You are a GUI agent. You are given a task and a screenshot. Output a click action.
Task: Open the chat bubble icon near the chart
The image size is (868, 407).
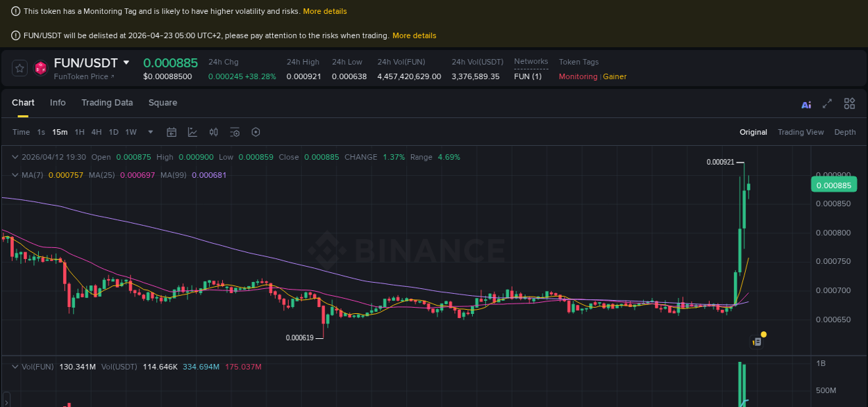[757, 341]
